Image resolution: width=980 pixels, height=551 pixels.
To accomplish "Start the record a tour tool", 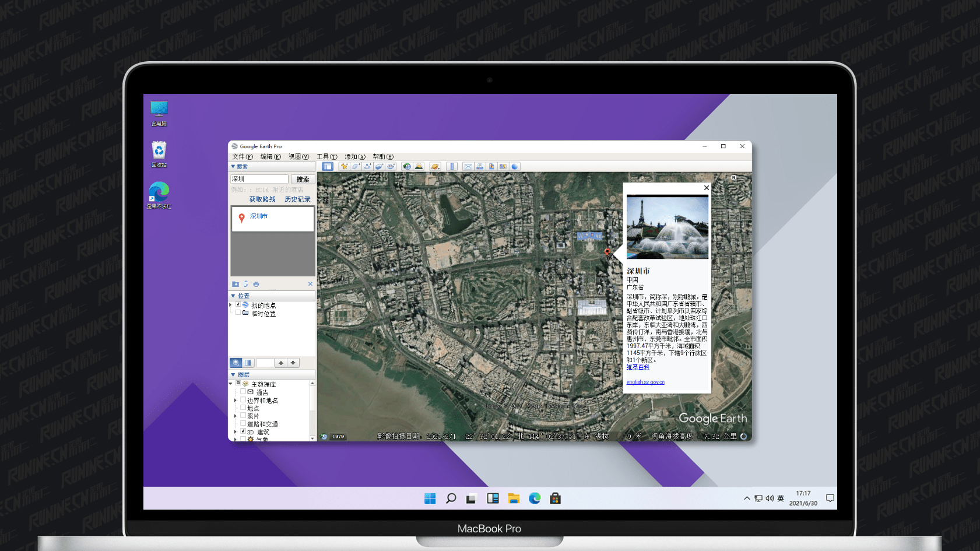I will click(391, 167).
